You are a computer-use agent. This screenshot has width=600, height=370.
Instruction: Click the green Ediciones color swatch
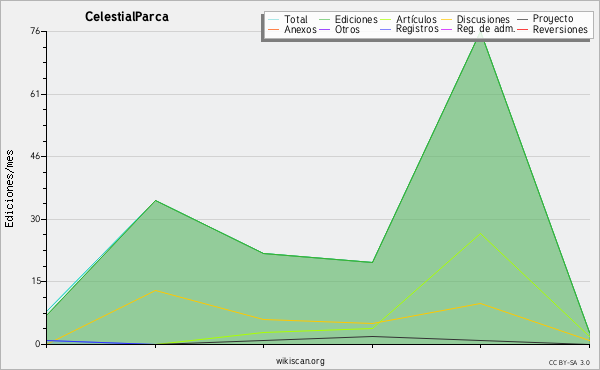coord(324,19)
